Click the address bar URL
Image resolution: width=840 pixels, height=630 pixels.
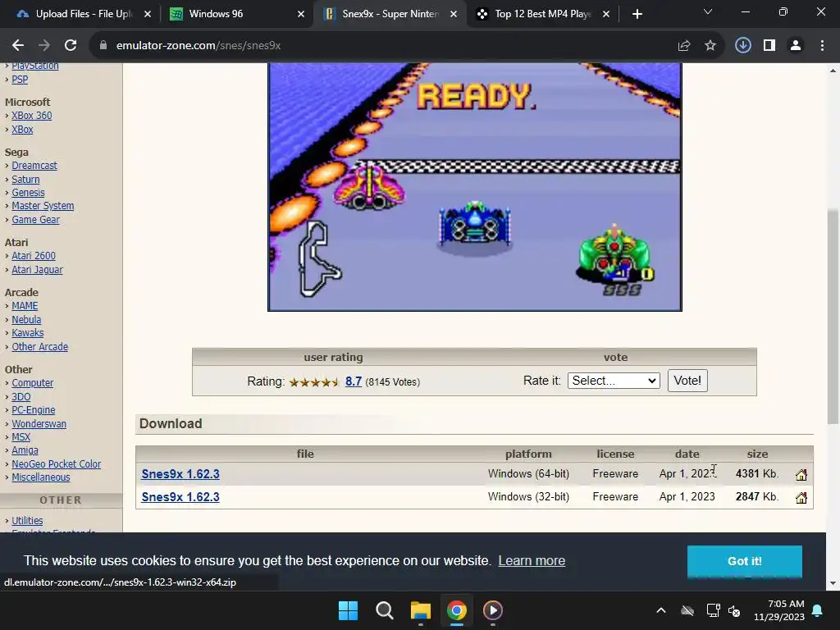[199, 46]
